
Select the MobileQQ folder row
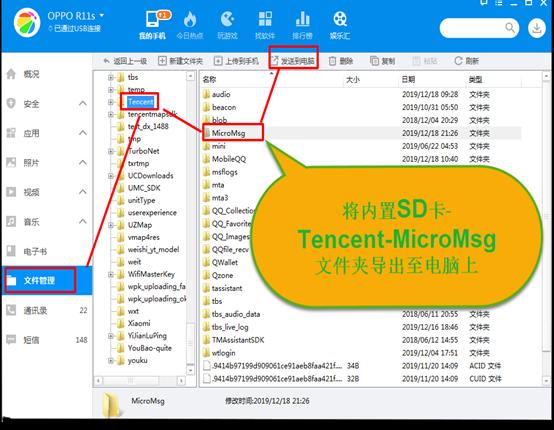[360, 159]
